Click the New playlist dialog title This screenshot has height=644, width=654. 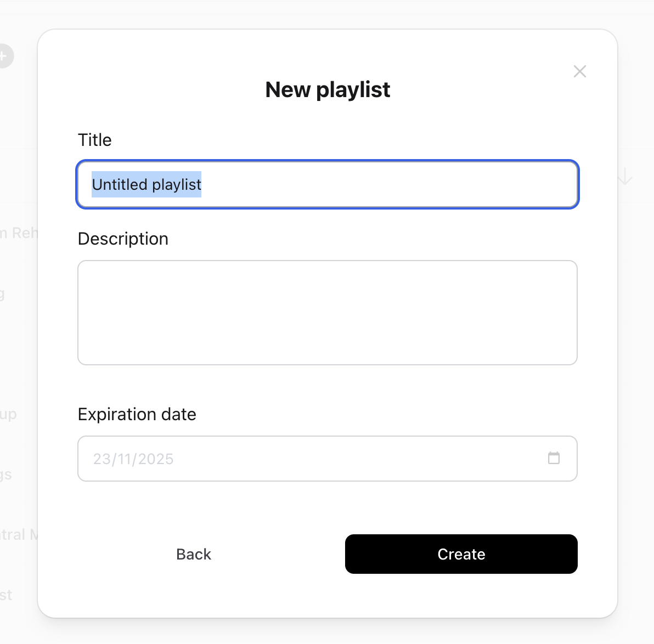(328, 89)
